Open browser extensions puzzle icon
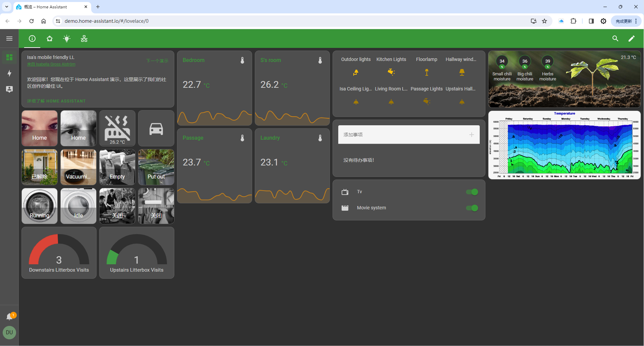The width and height of the screenshot is (644, 346). (574, 21)
